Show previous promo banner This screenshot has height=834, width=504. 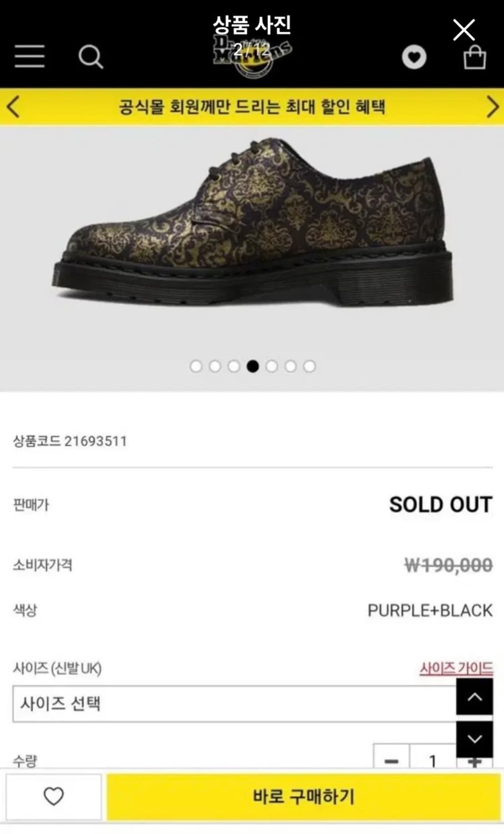tap(13, 107)
